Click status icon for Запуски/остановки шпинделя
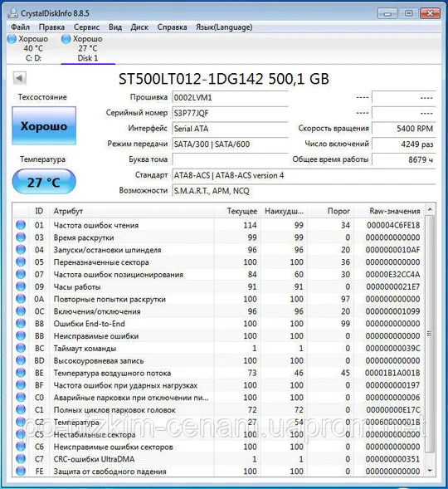The image size is (448, 489). pos(21,250)
